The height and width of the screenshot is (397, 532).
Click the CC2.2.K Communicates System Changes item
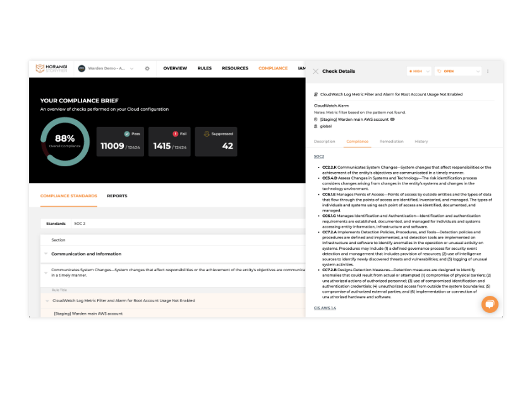407,170
